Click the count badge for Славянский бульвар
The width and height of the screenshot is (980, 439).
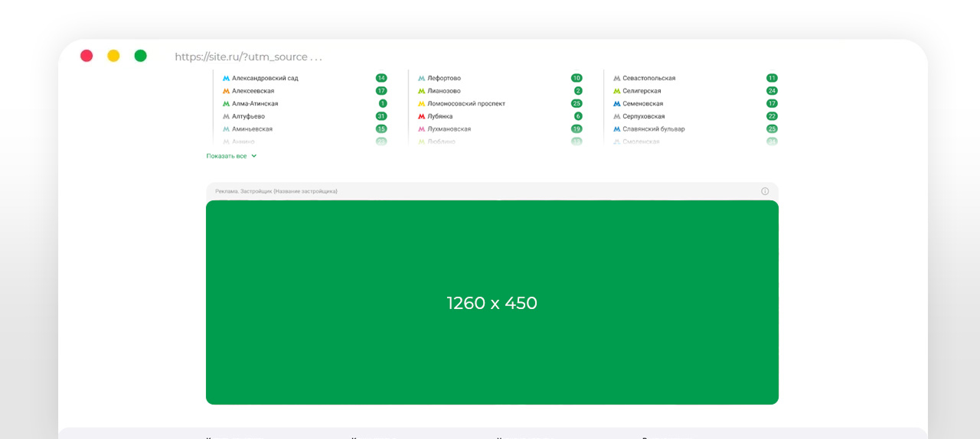pos(772,129)
